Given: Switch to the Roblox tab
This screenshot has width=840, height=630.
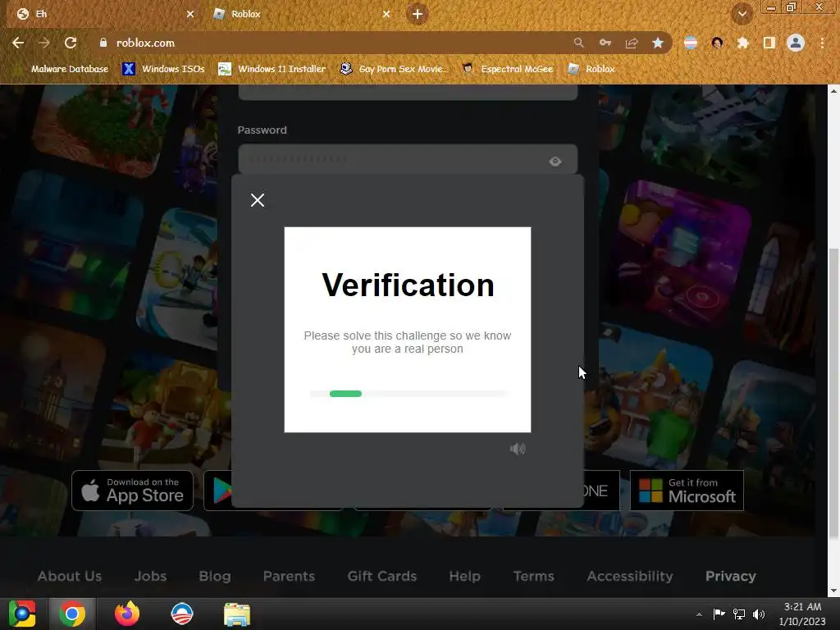Looking at the screenshot, I should tap(301, 14).
